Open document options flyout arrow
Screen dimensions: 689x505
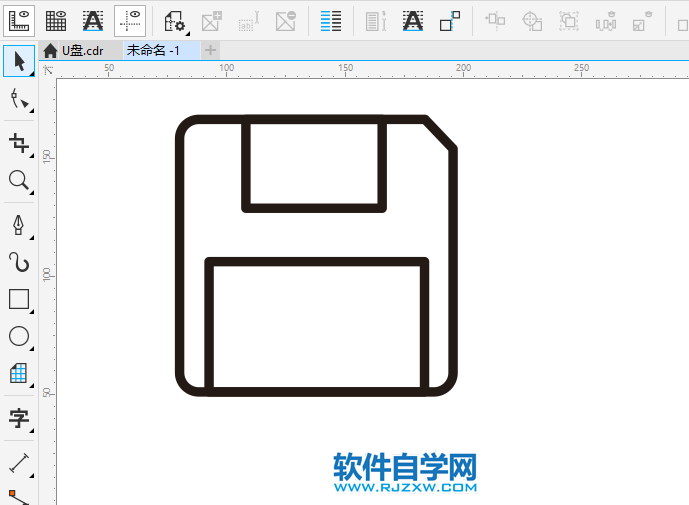point(188,33)
